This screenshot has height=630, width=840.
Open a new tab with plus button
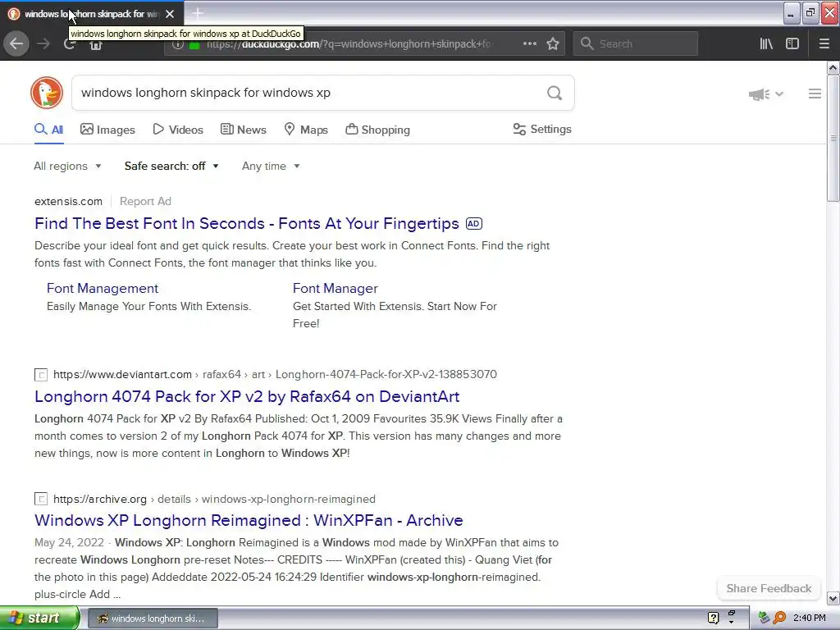[198, 13]
